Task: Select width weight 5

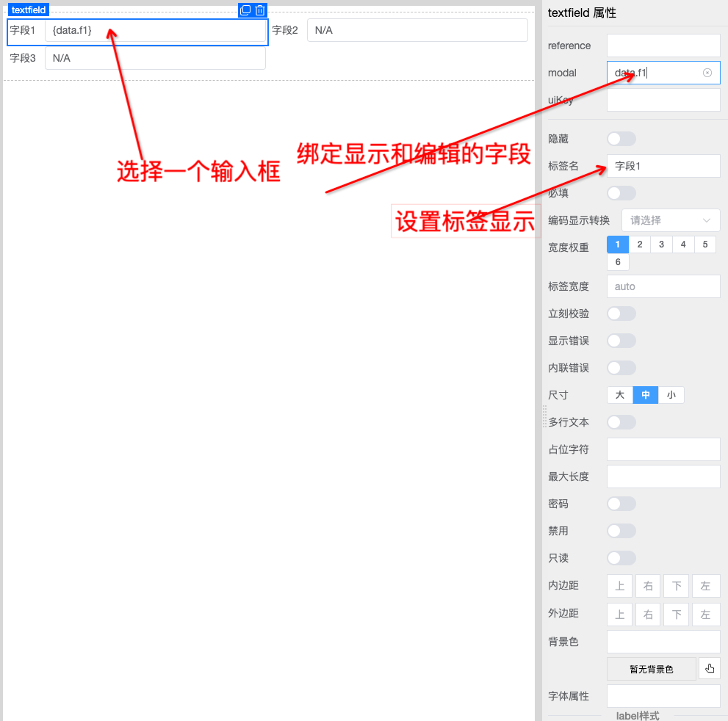Action: click(x=705, y=244)
